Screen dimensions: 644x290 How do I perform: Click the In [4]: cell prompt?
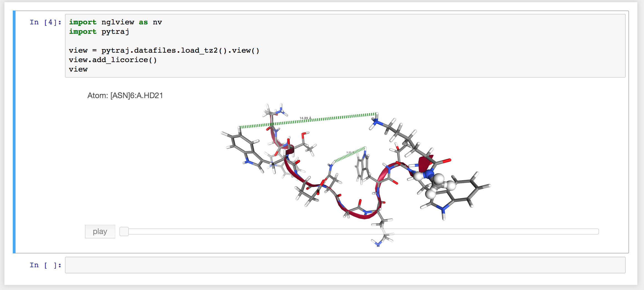pyautogui.click(x=46, y=22)
